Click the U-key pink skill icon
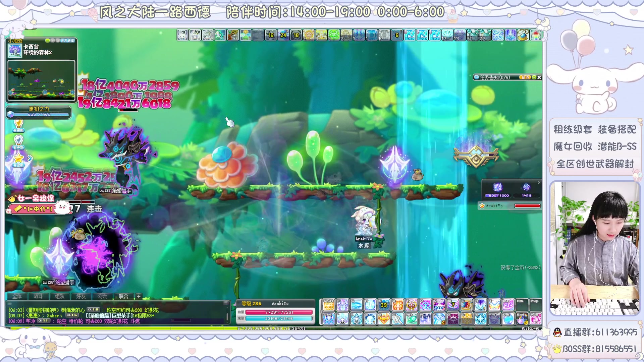The height and width of the screenshot is (362, 644). 425,305
